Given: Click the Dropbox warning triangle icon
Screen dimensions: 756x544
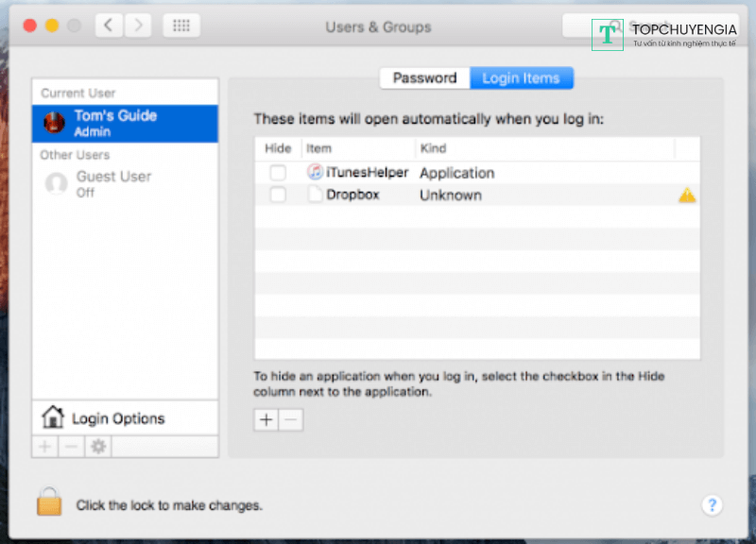Looking at the screenshot, I should click(687, 195).
